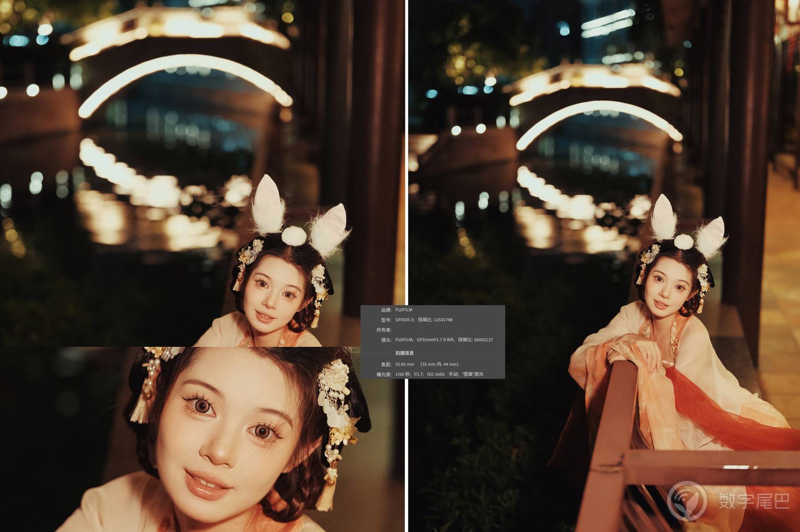Click the empty 所有者 label row

pos(384,330)
